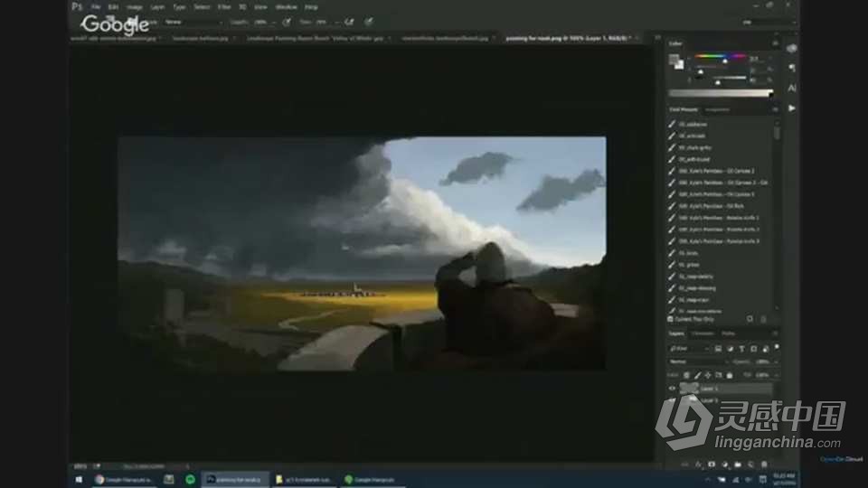Filter layers by smart objects icon

766,349
